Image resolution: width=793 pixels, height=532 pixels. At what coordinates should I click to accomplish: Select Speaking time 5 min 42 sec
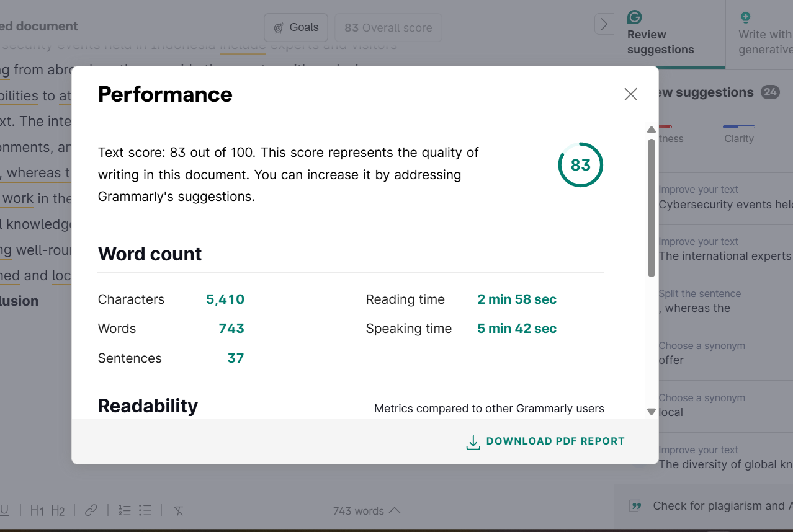pos(517,329)
